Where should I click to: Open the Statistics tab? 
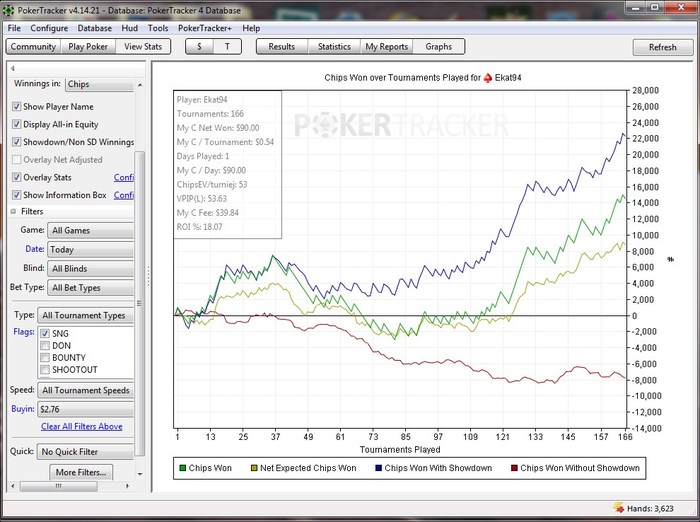pos(334,46)
